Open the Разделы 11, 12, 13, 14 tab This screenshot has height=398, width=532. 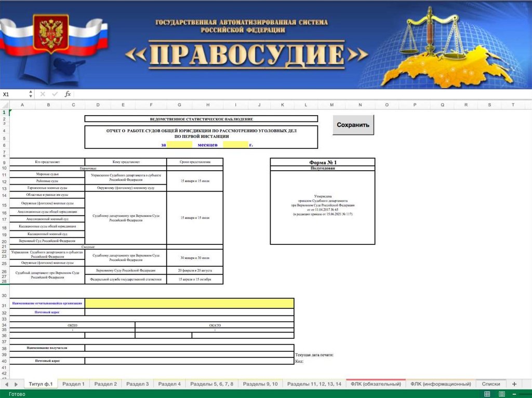pyautogui.click(x=314, y=384)
